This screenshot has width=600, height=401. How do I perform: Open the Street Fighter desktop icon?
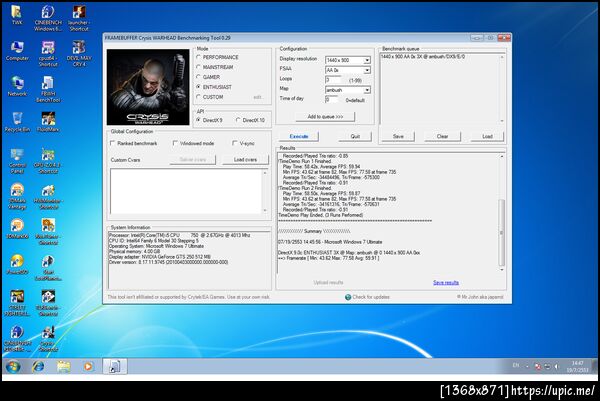coord(17,303)
